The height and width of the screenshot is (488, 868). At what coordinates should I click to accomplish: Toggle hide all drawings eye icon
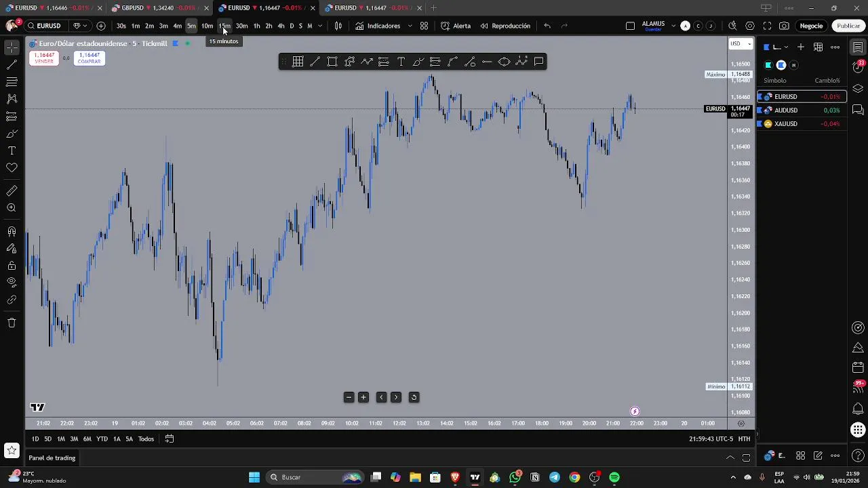tap(12, 282)
